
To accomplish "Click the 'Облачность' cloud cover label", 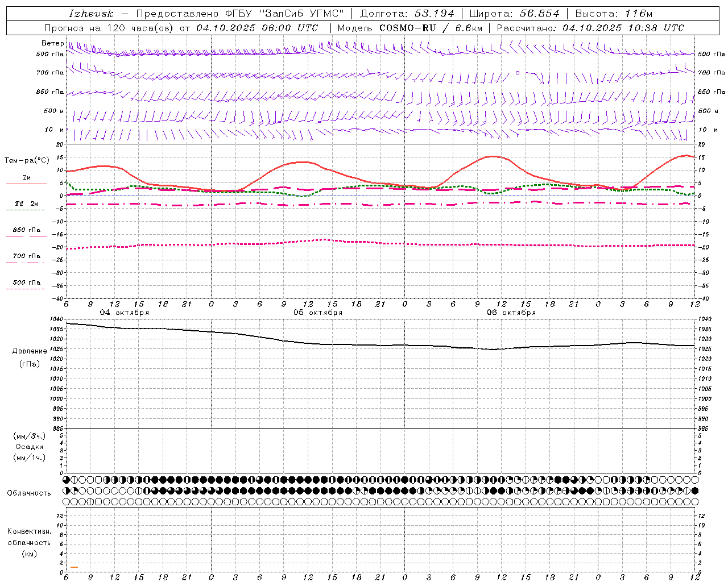I will point(29,493).
